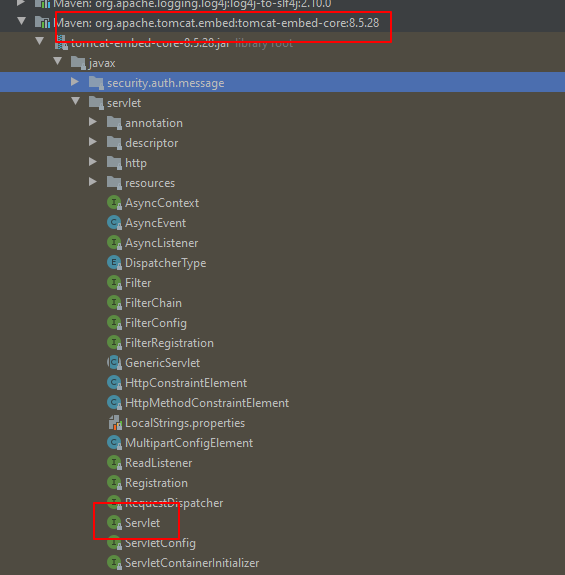Expand the resources package
This screenshot has height=575, width=565.
coord(93,182)
